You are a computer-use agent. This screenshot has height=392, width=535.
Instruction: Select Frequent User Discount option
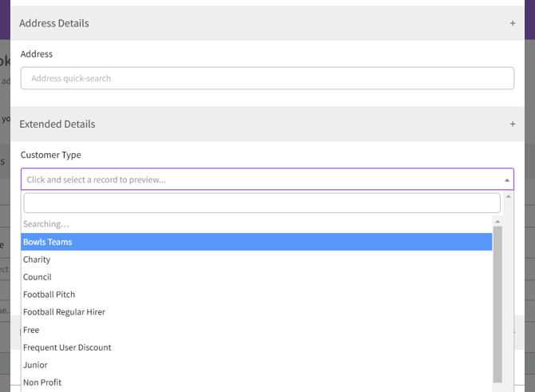point(67,347)
